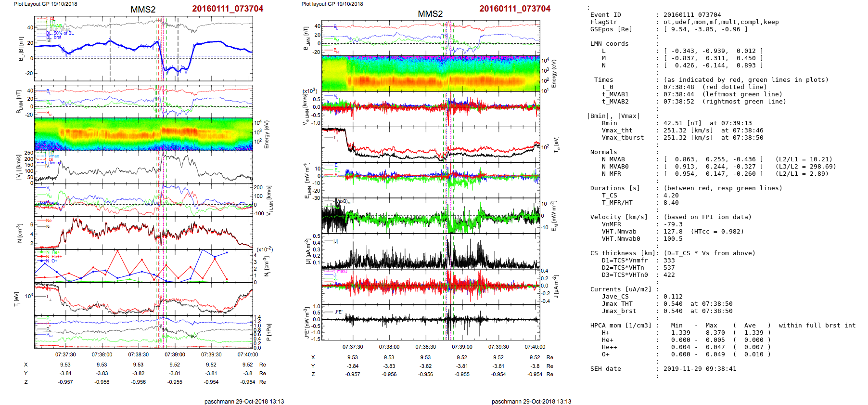This screenshot has height=405, width=868.
Task: Click the N [cm-3] density axis label
Action: pyautogui.click(x=19, y=233)
